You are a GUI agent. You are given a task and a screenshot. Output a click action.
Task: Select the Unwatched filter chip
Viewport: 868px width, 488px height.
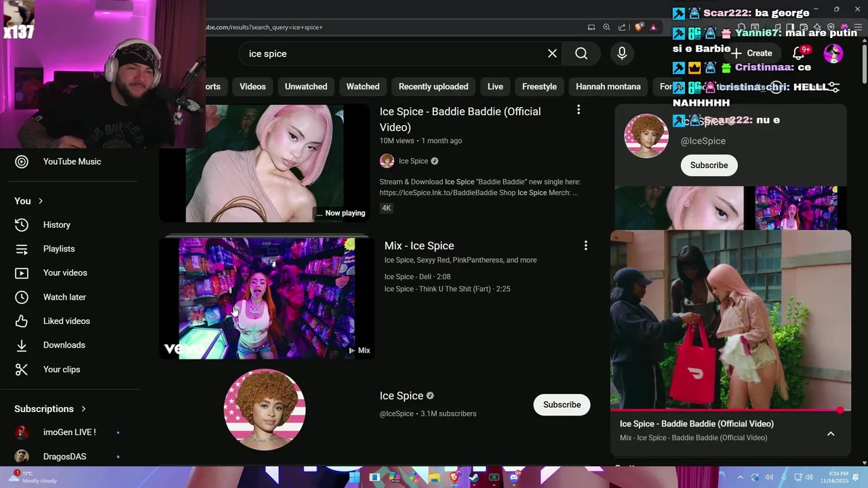point(306,87)
